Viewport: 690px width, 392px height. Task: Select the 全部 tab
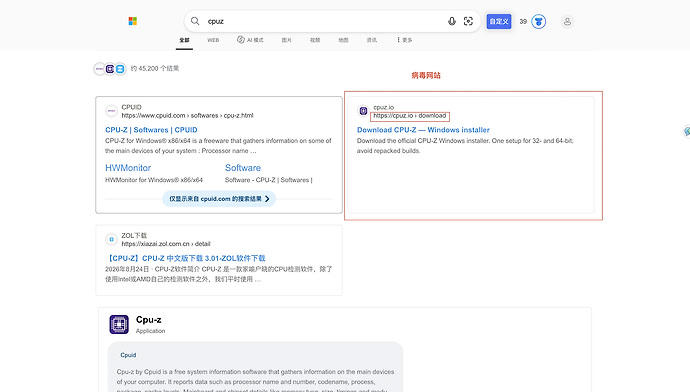[184, 40]
